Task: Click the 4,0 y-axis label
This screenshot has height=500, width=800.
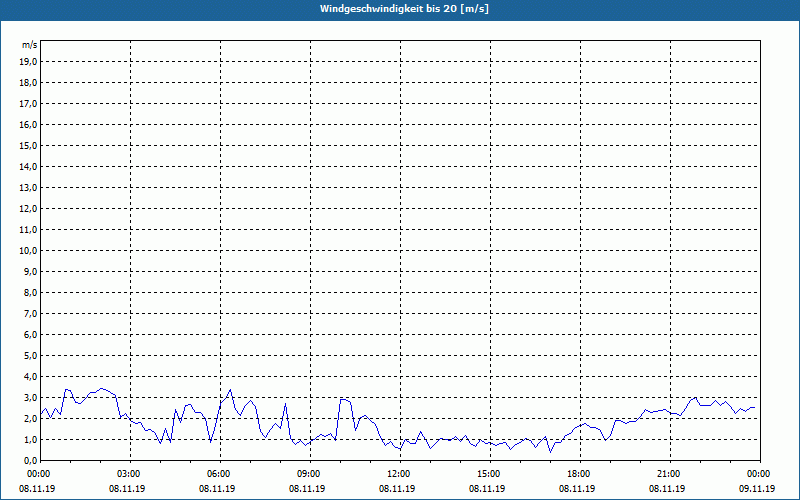Action: pyautogui.click(x=32, y=377)
